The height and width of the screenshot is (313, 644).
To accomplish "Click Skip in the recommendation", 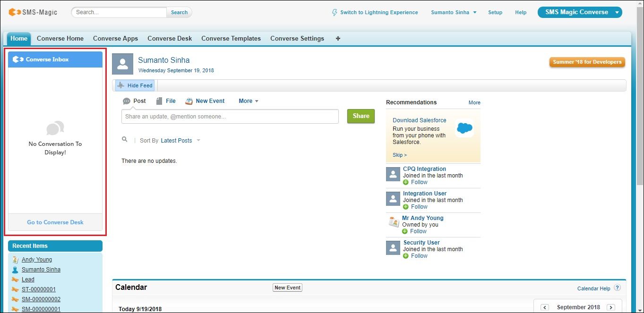I will (400, 155).
